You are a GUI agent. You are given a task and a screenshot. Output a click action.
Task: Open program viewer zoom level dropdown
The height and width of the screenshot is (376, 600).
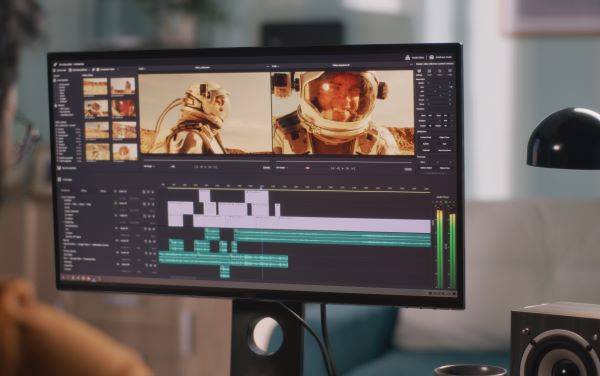point(282,168)
